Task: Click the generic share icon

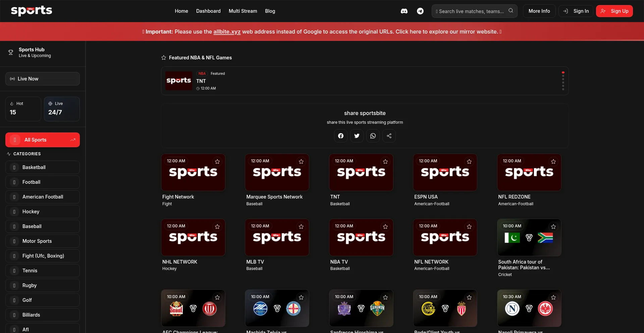Action: tap(389, 136)
